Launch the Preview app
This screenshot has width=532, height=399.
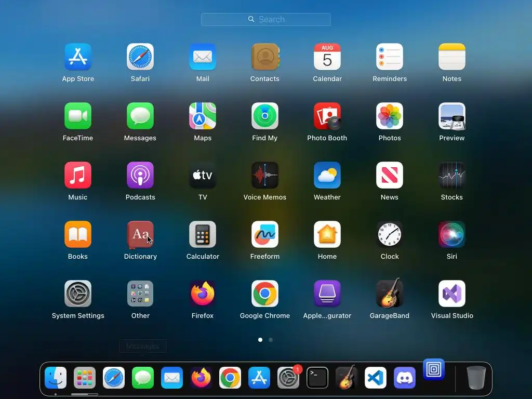tap(452, 116)
